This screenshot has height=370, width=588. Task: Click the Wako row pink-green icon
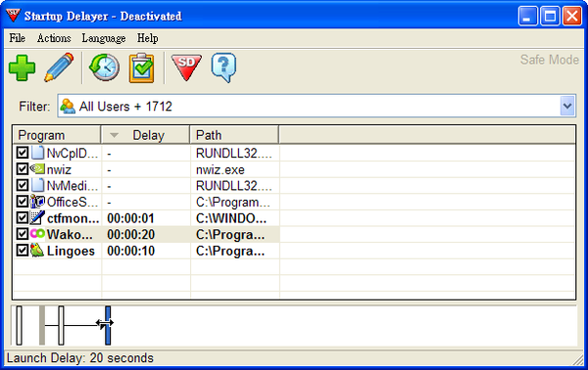coord(37,234)
